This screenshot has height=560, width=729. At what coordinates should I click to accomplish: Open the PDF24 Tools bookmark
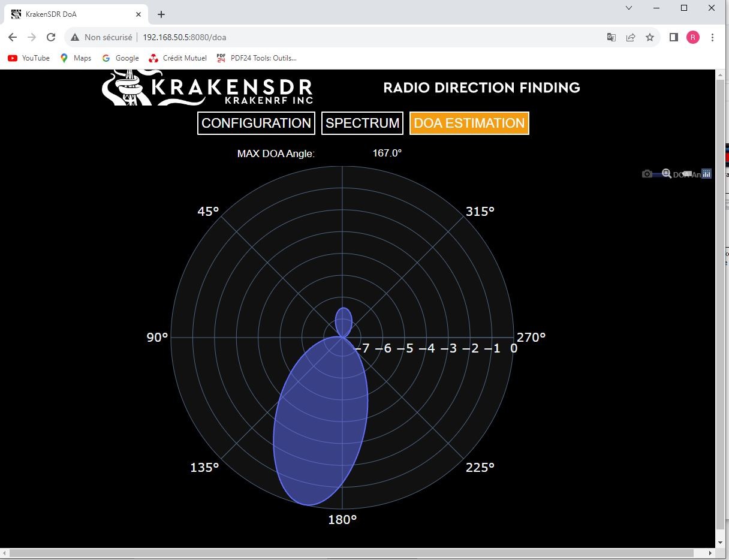tap(257, 58)
